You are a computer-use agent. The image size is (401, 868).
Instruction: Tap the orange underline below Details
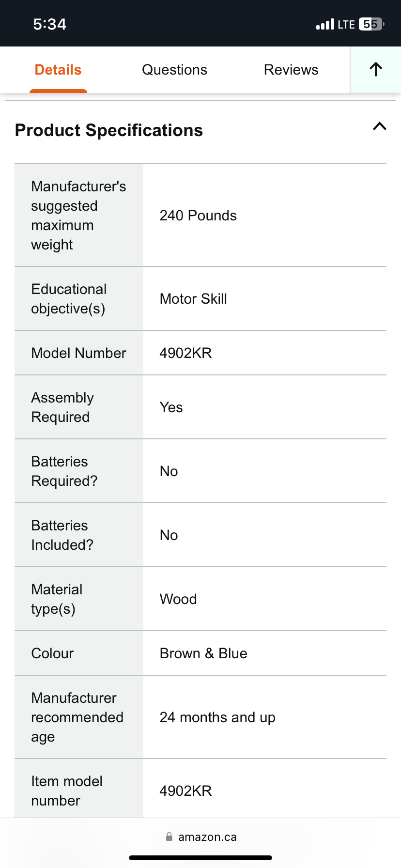pyautogui.click(x=58, y=90)
